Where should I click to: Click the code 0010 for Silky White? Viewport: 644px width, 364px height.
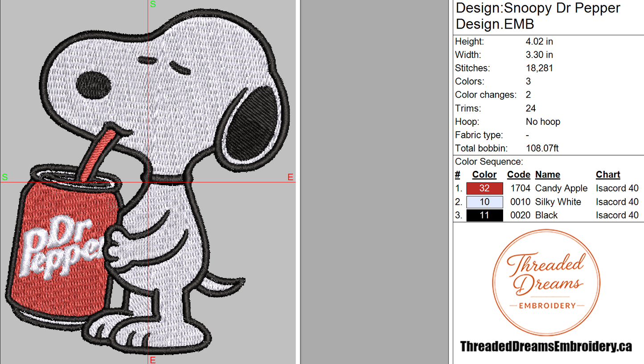(521, 202)
